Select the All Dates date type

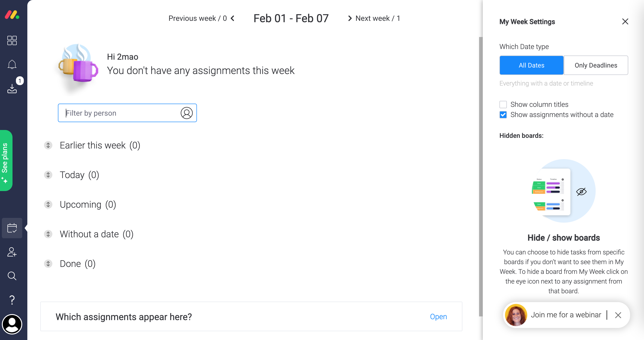531,65
